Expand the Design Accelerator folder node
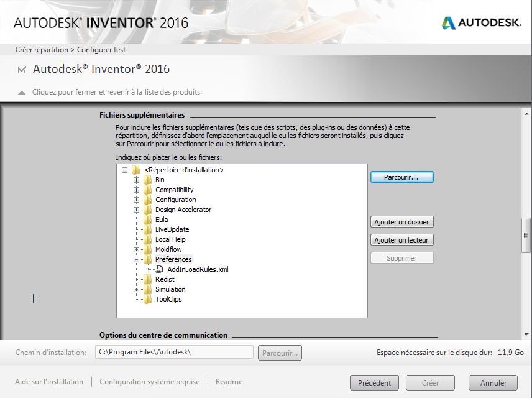This screenshot has height=398, width=532. click(x=136, y=210)
